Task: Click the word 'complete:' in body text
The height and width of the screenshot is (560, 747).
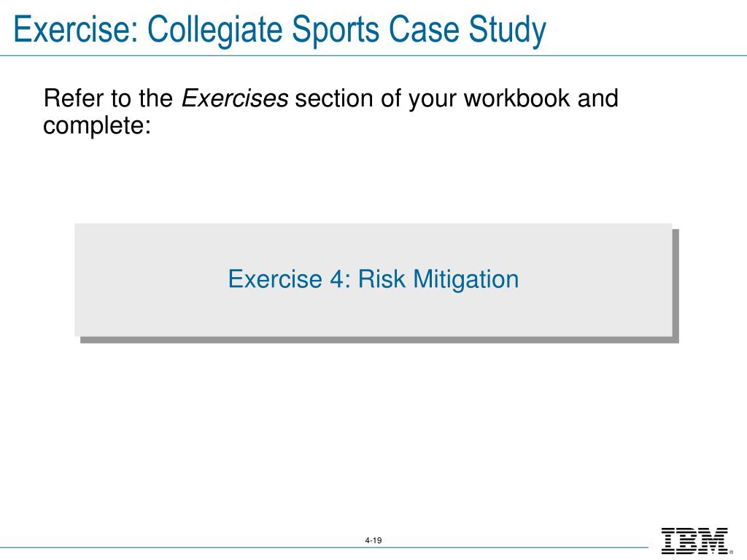Action: (97, 126)
